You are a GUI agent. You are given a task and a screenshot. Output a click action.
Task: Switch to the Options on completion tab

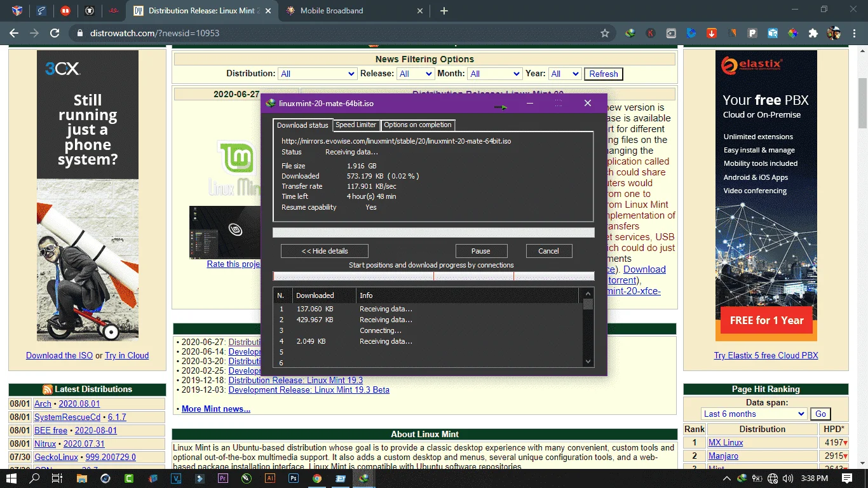[x=417, y=125]
